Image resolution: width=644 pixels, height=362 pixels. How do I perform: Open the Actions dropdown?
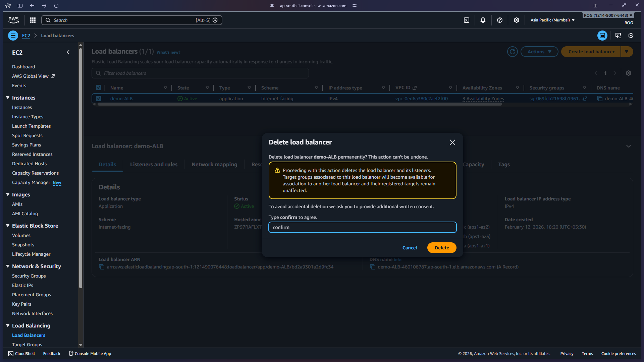click(539, 52)
